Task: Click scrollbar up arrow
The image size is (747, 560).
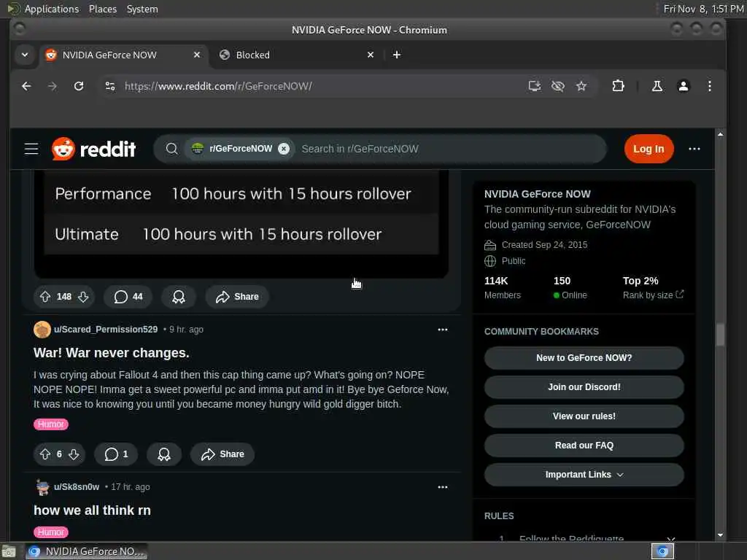Action: pos(720,134)
